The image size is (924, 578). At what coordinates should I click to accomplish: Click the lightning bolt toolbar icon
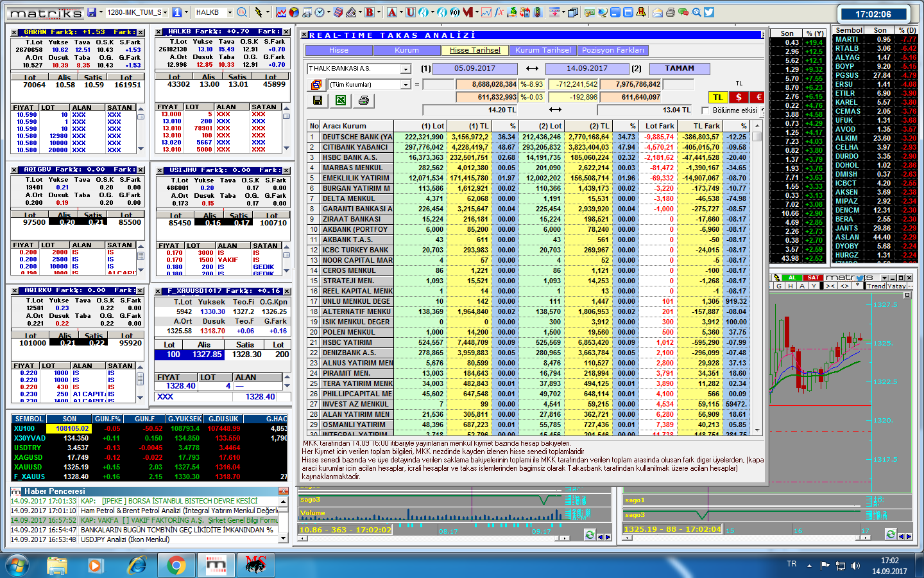pyautogui.click(x=258, y=12)
